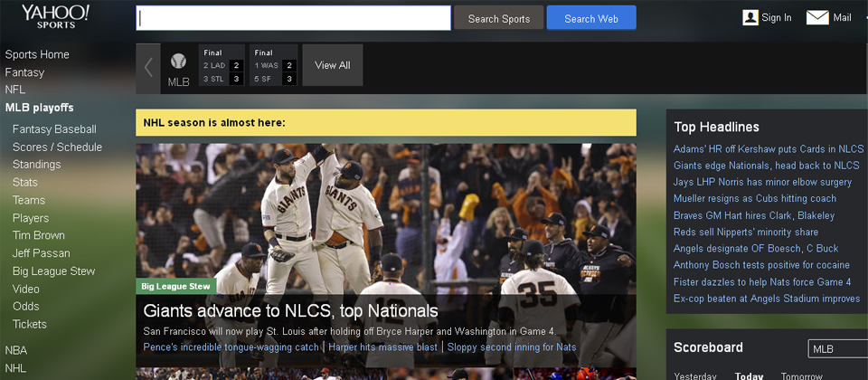This screenshot has height=380, width=868.
Task: Click the Yahoo Sports logo
Action: [55, 16]
